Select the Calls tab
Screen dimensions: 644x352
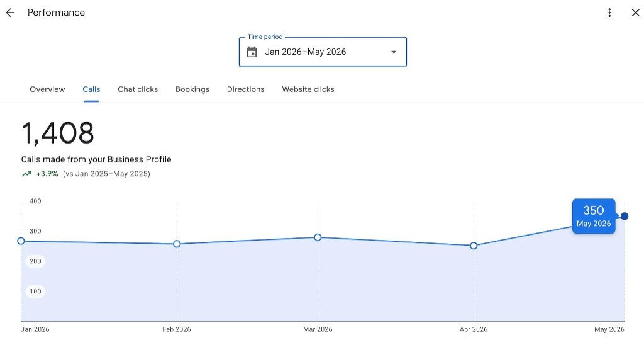[x=91, y=89]
